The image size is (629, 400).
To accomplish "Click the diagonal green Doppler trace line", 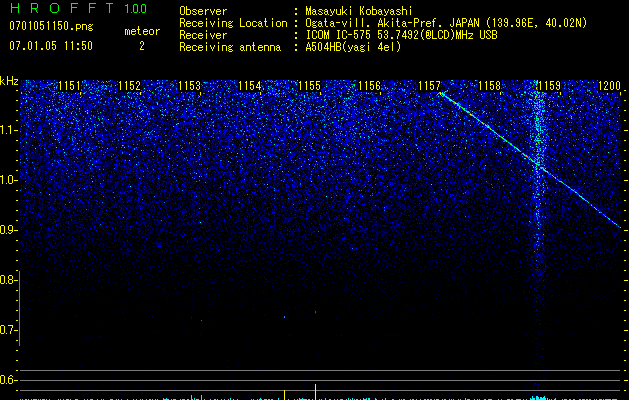I will coord(530,160).
